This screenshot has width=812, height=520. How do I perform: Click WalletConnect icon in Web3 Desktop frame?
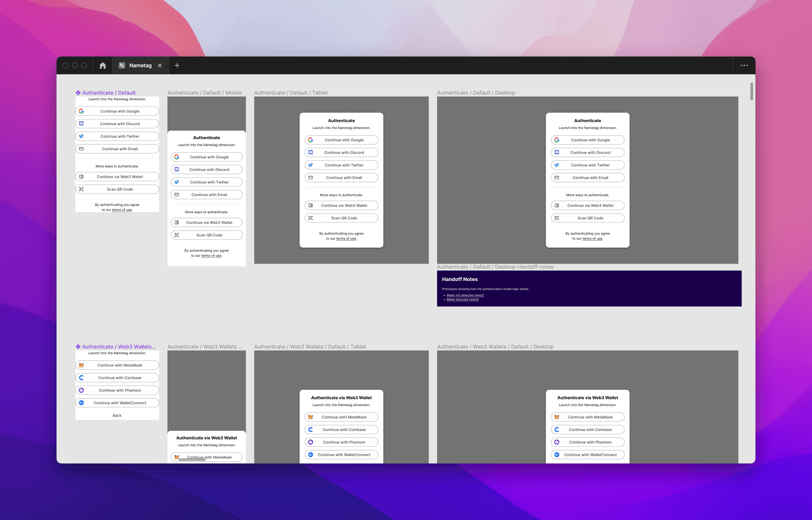(557, 455)
